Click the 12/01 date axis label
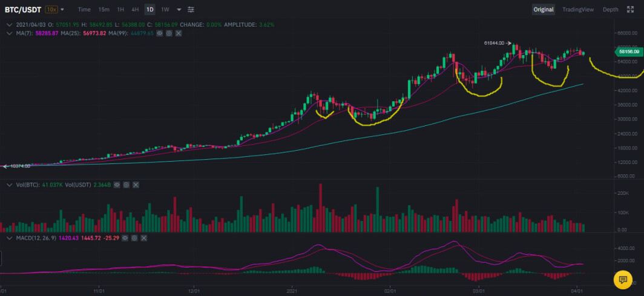644x296 pixels. 193,291
